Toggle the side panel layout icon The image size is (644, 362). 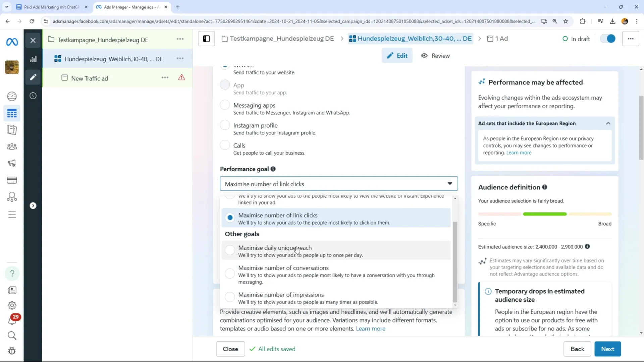(x=206, y=39)
